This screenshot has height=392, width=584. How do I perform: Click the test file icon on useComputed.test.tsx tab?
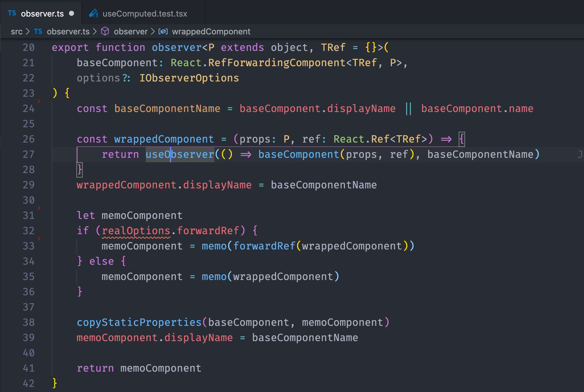[x=94, y=13]
